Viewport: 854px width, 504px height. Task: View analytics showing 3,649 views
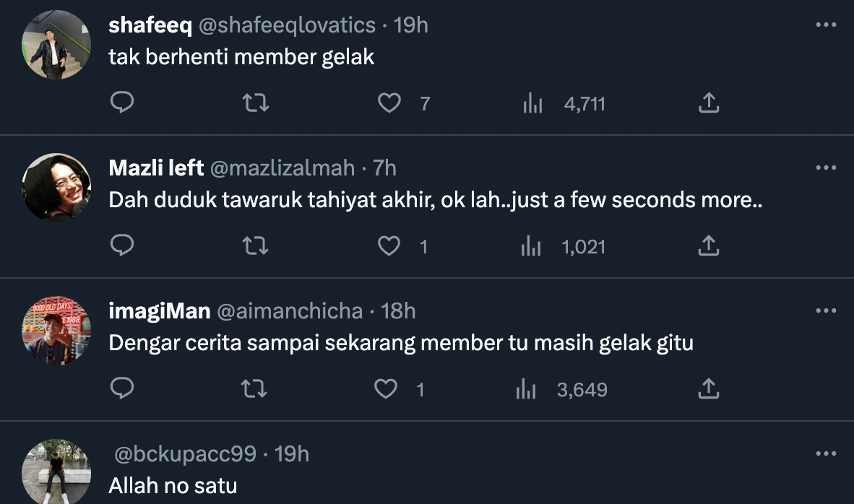526,390
